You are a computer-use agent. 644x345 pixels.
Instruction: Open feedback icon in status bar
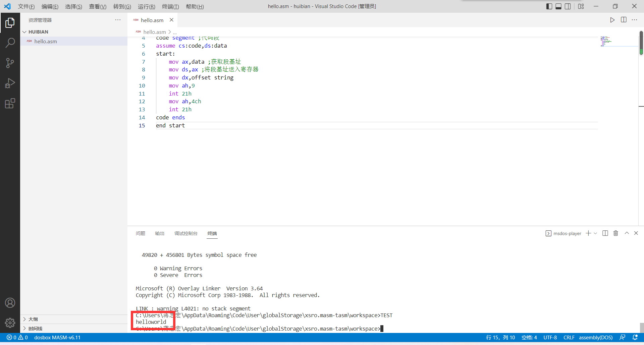[x=623, y=337]
